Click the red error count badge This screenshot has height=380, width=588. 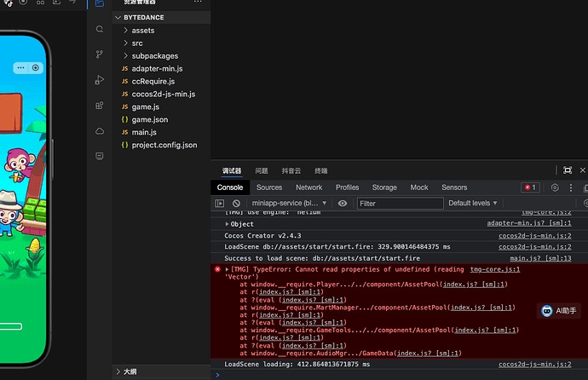click(x=530, y=187)
